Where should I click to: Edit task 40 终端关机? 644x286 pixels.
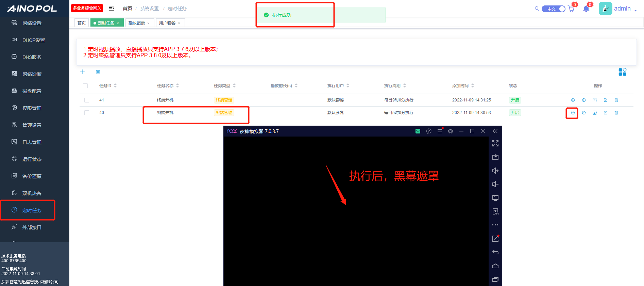(606, 113)
